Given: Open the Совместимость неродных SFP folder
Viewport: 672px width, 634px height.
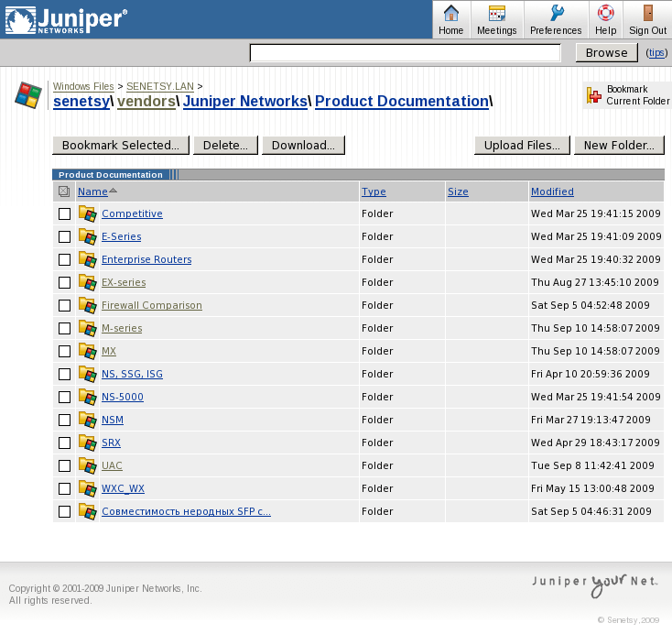Looking at the screenshot, I should 186,511.
